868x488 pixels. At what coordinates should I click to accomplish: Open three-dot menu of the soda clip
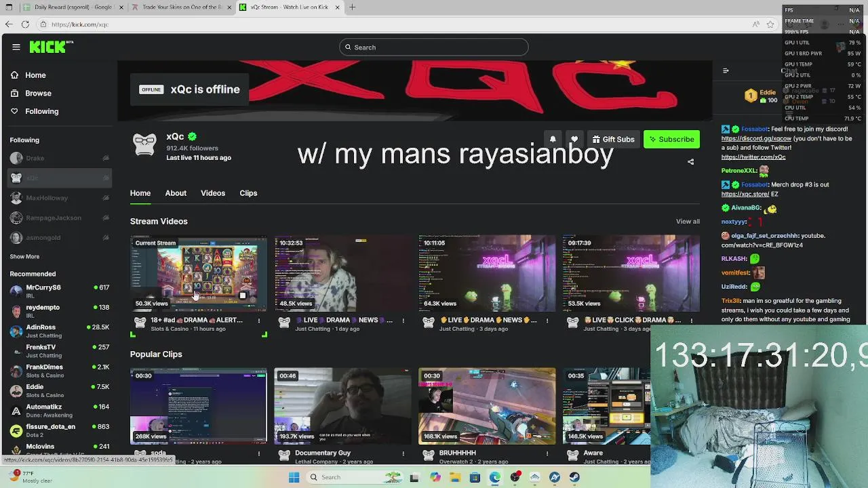coord(259,453)
